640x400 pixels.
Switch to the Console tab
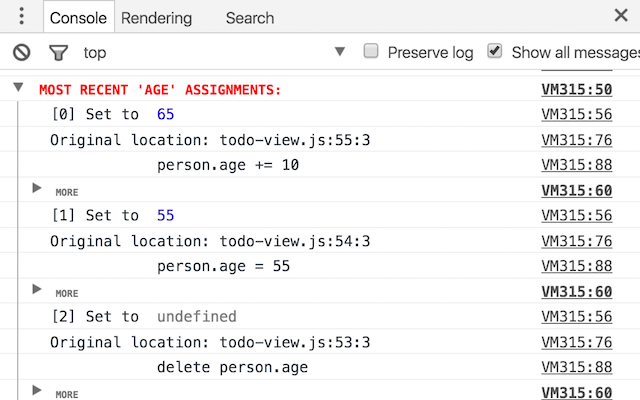point(78,18)
